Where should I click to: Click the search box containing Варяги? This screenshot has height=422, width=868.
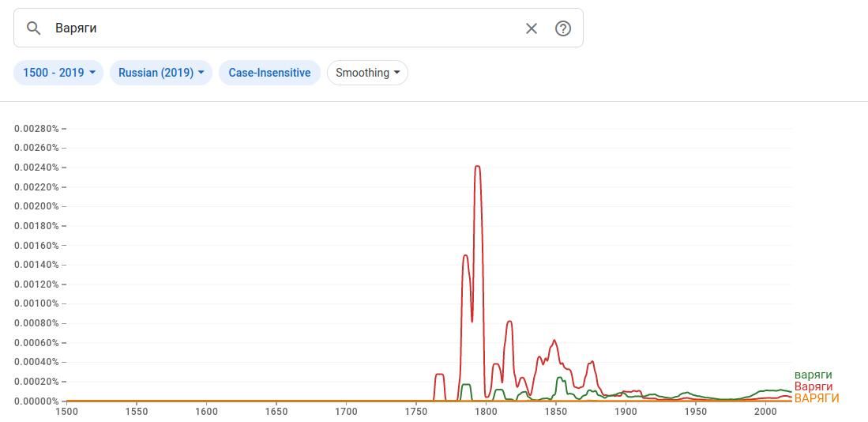coord(284,28)
